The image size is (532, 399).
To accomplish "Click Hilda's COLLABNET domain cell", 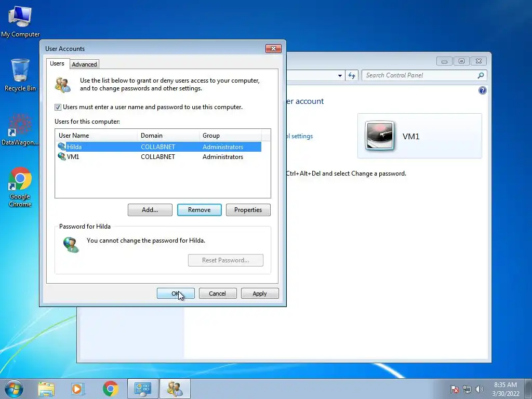I will [x=158, y=147].
